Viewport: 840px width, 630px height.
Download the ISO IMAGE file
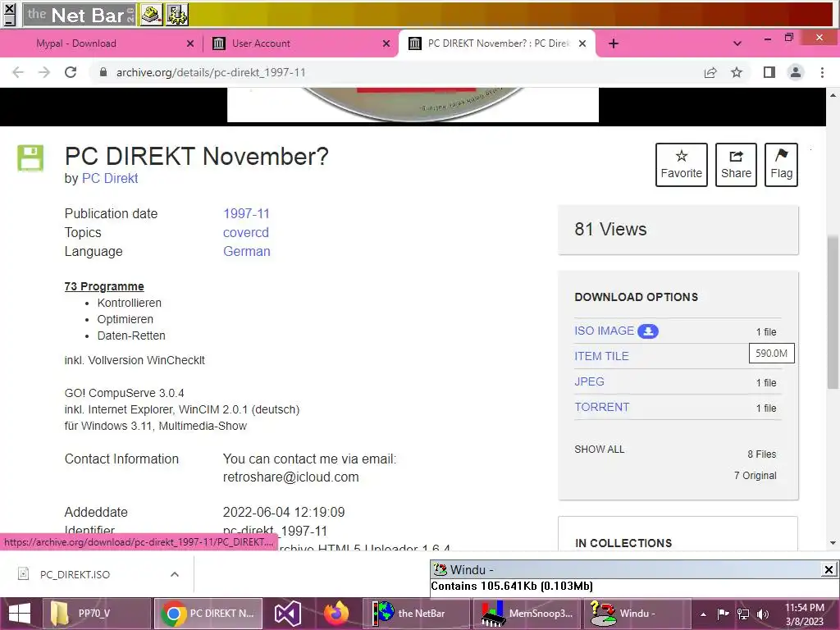(x=605, y=331)
